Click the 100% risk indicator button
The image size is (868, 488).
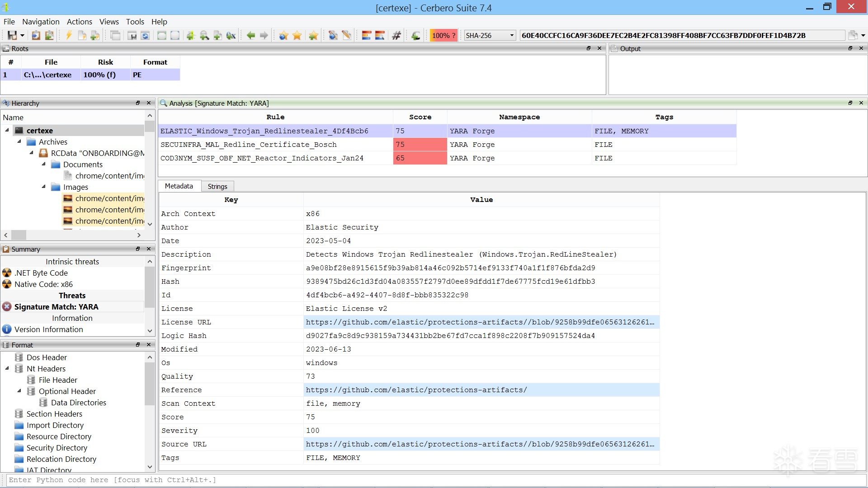click(x=443, y=35)
